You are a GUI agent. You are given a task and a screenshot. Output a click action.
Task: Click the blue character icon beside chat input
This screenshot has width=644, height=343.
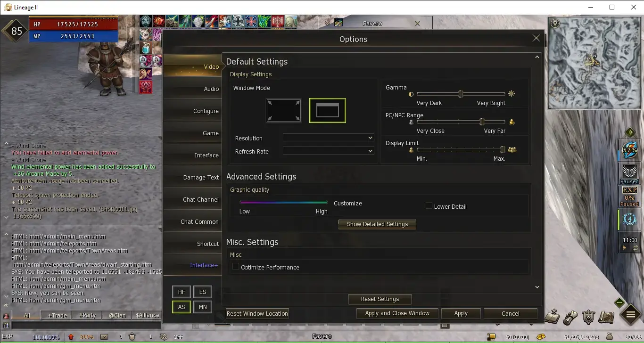[6, 325]
